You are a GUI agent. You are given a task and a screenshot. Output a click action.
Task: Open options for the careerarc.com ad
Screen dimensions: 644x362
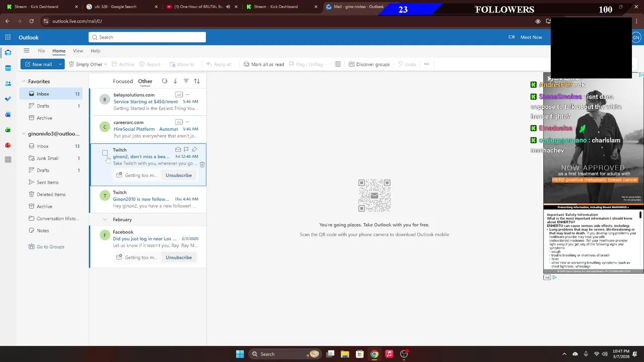click(x=188, y=122)
